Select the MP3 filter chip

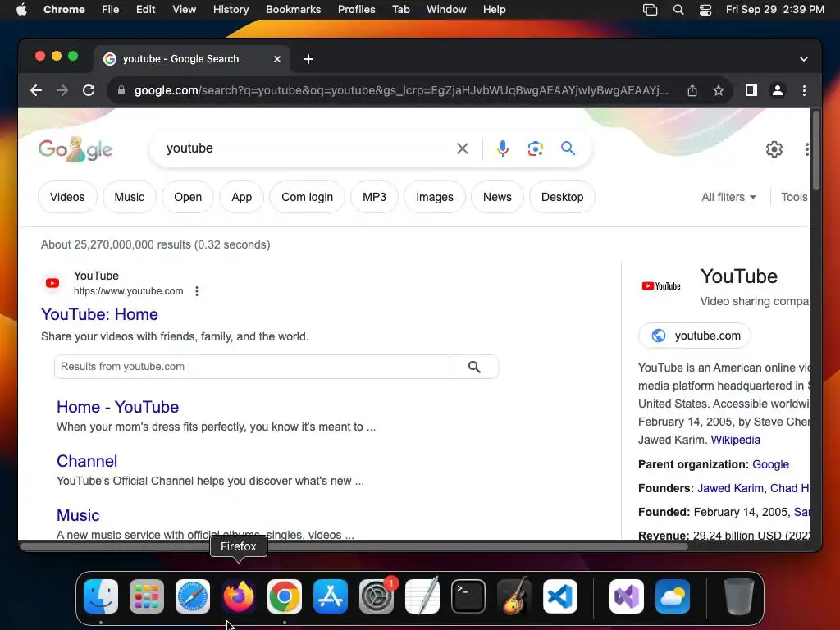pos(374,197)
